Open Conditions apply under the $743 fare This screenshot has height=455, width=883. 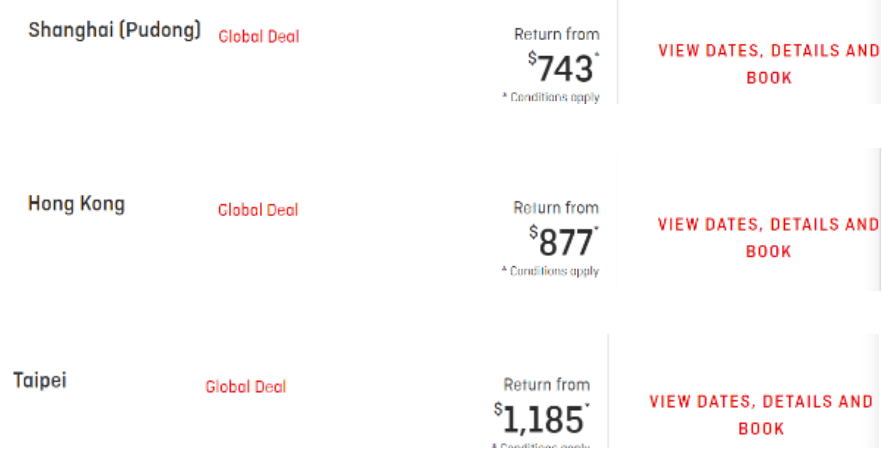click(x=551, y=98)
